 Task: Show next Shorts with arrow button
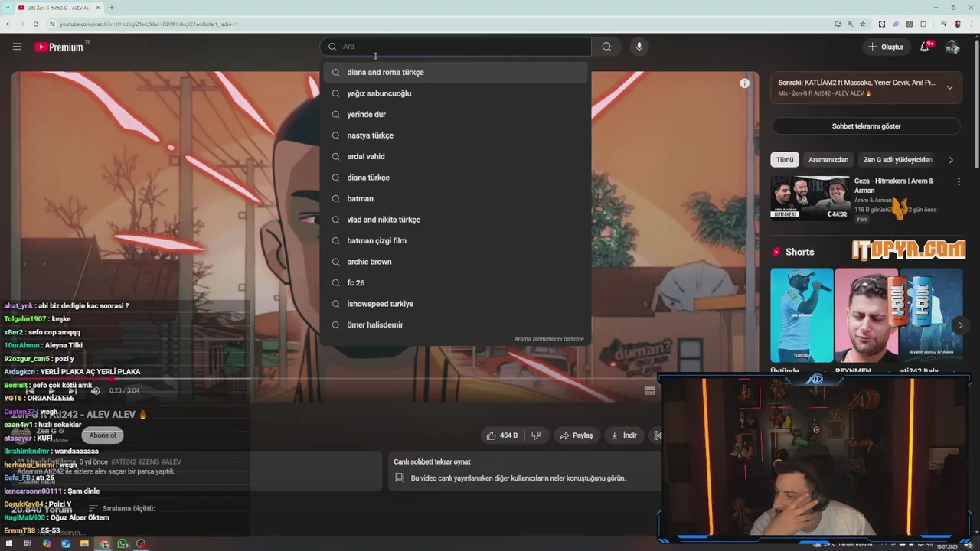(960, 325)
